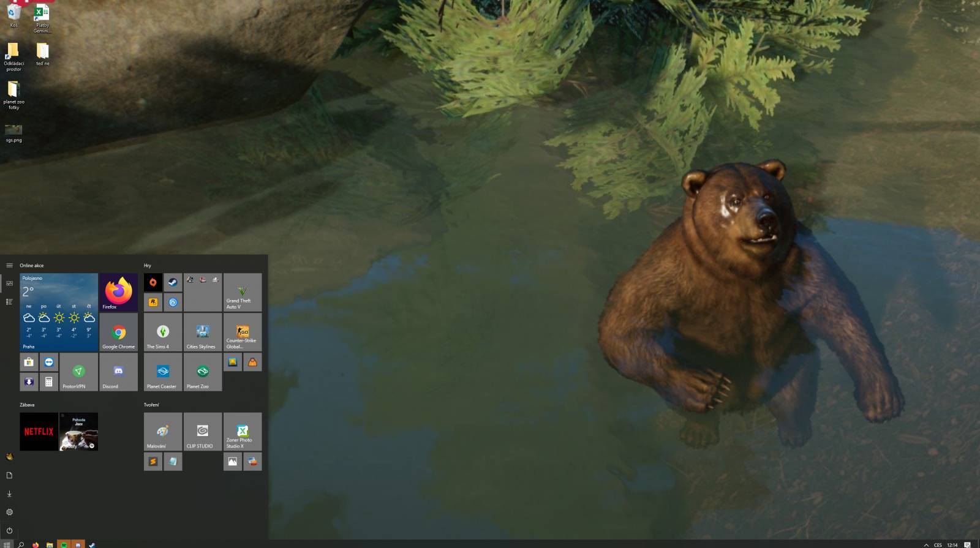Image resolution: width=980 pixels, height=548 pixels.
Task: Open File Explorer from the taskbar
Action: tap(50, 544)
